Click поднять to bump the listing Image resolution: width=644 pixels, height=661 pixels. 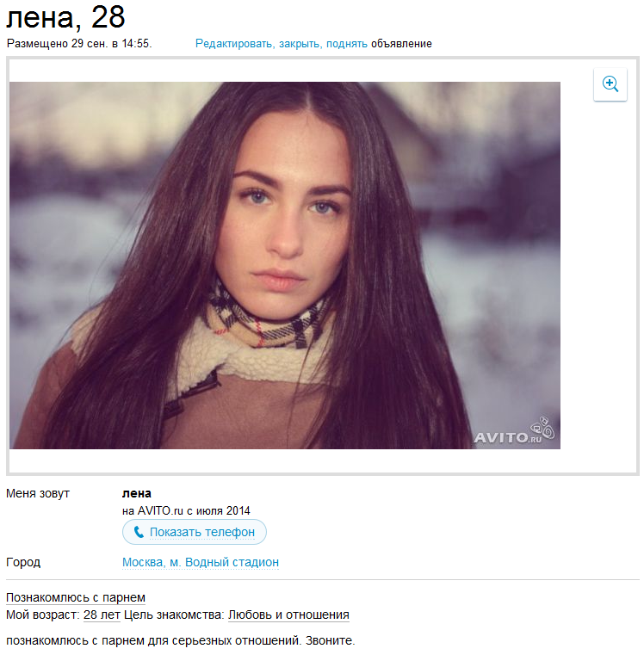(x=347, y=44)
